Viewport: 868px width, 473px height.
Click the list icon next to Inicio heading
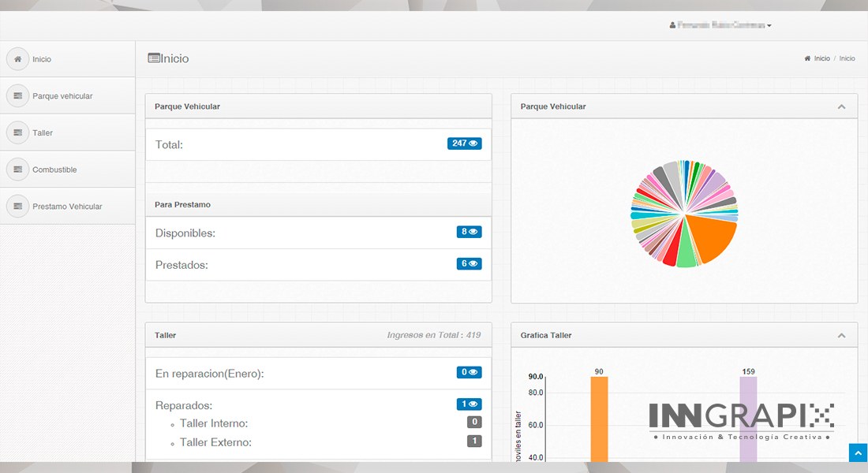154,58
